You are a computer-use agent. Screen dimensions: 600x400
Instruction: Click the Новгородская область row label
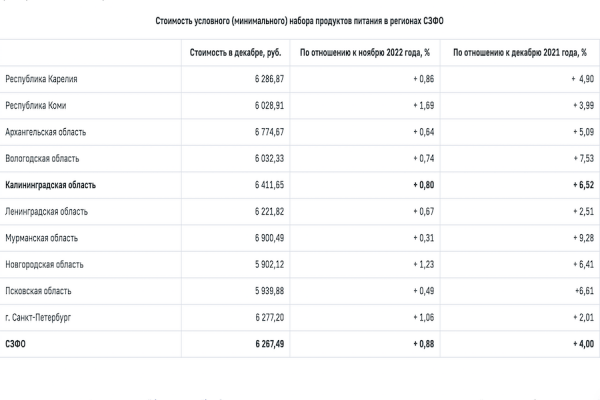point(44,264)
